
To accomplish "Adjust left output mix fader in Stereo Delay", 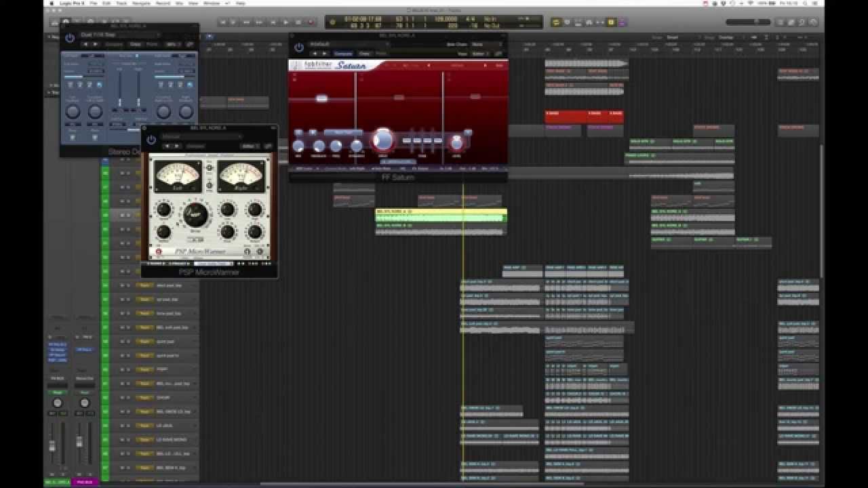I will [121, 103].
